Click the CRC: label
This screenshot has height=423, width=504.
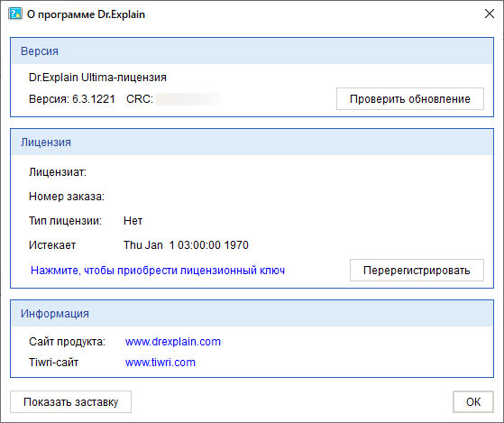[140, 98]
